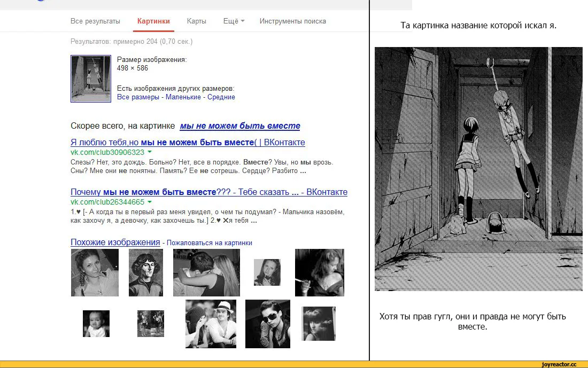The height and width of the screenshot is (368, 588).
Task: Click caption 'Та картинка название которой искал я.'
Action: [478, 26]
